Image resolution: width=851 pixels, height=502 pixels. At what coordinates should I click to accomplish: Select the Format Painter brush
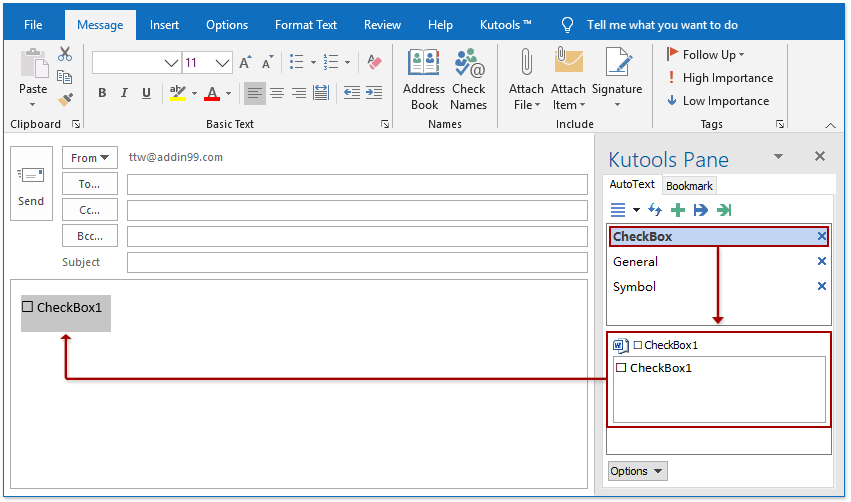tap(65, 99)
